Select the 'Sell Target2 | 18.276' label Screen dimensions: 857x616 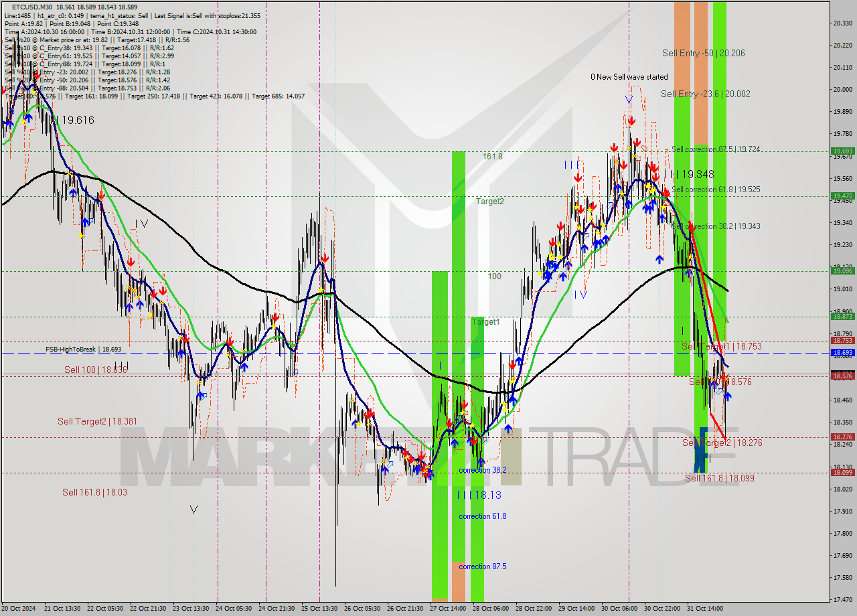722,443
